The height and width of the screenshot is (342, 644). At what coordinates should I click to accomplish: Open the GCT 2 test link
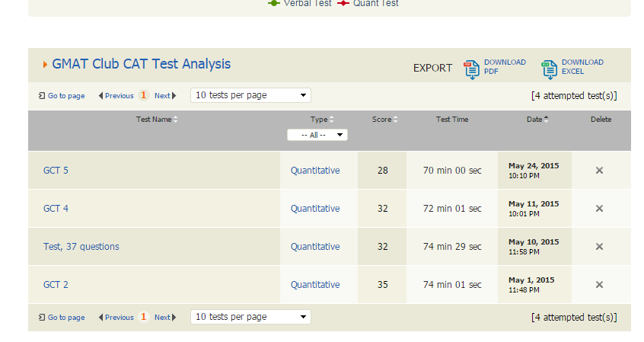(56, 284)
